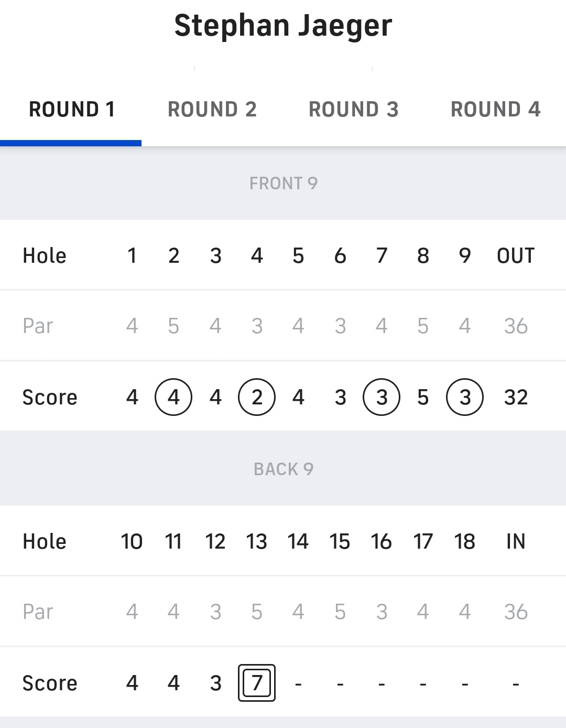Click the hole 13 column number
566x728 pixels.
pyautogui.click(x=257, y=541)
